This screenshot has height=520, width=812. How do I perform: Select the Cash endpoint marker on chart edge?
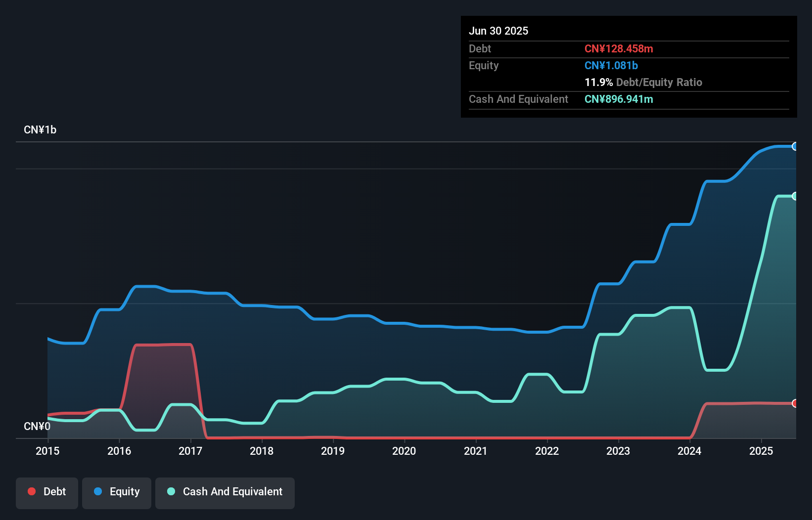[795, 196]
